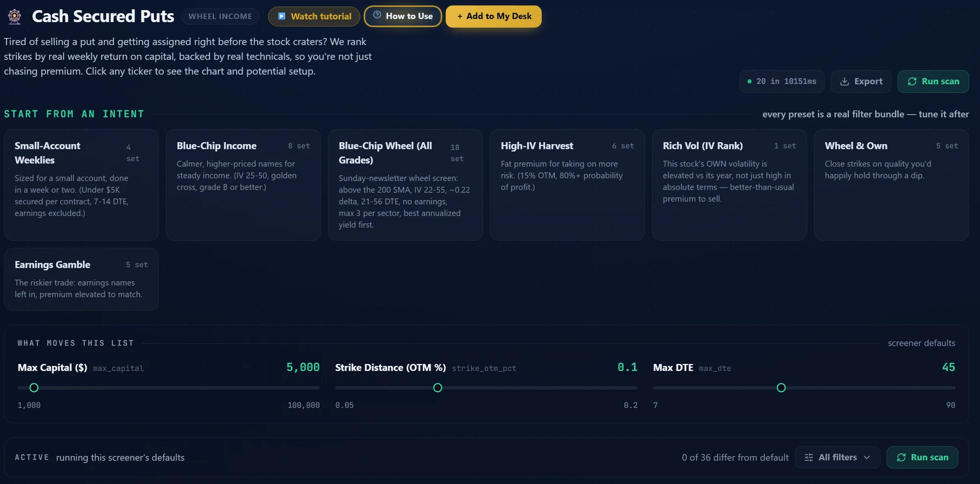
Task: Click the 45 Max DTE value
Action: [949, 367]
